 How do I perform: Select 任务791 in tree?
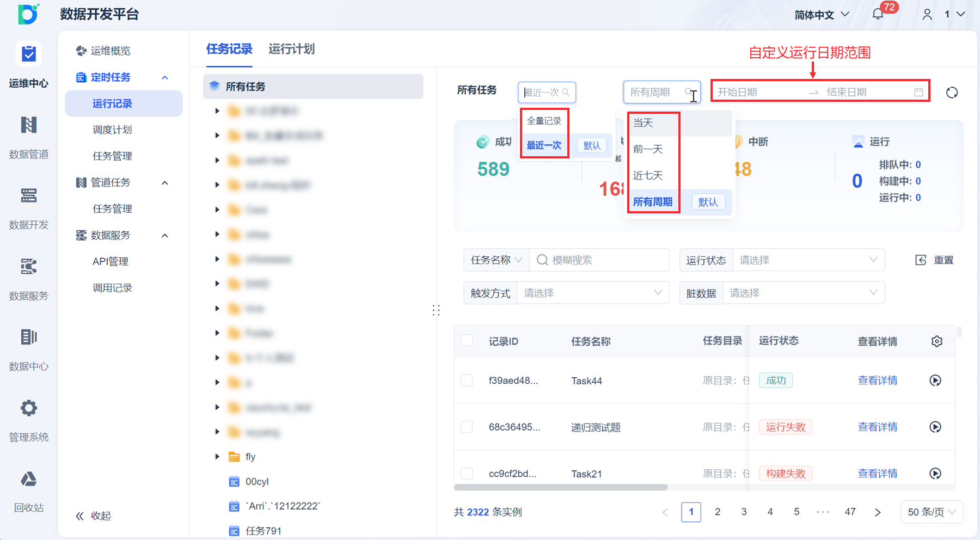coord(264,531)
